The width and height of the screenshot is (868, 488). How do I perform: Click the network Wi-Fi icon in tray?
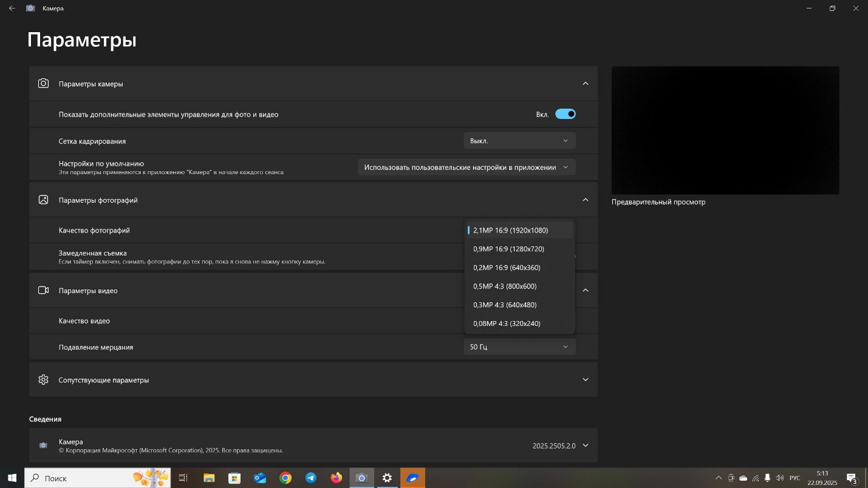tap(756, 478)
